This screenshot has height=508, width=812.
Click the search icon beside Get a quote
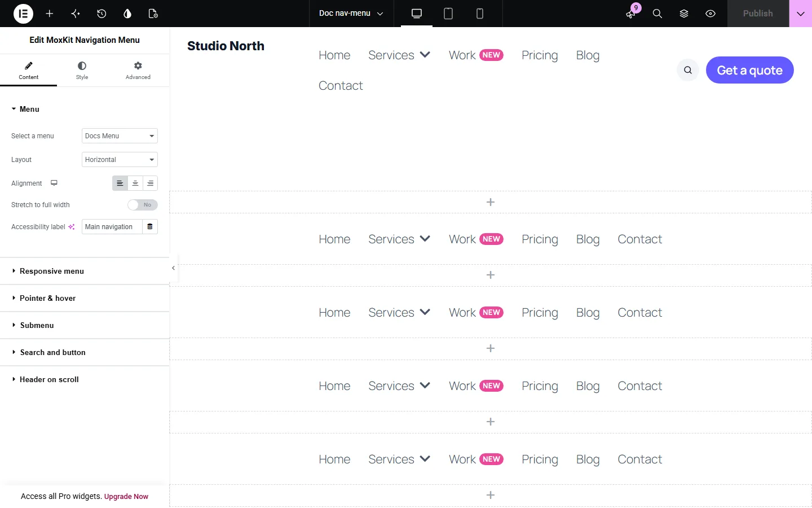[x=688, y=70]
